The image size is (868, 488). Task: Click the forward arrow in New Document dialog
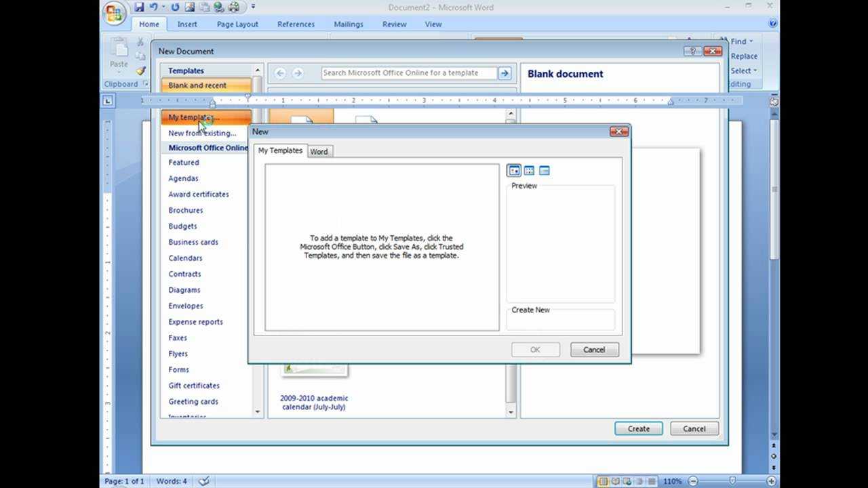[x=297, y=73]
